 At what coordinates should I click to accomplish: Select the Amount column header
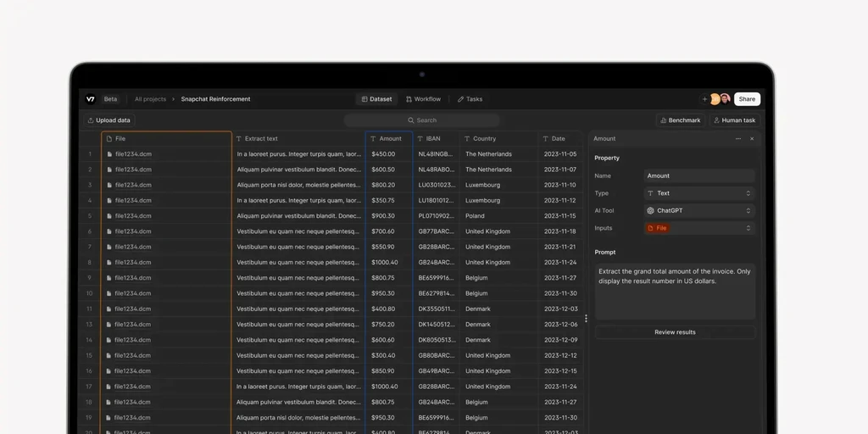tap(388, 139)
